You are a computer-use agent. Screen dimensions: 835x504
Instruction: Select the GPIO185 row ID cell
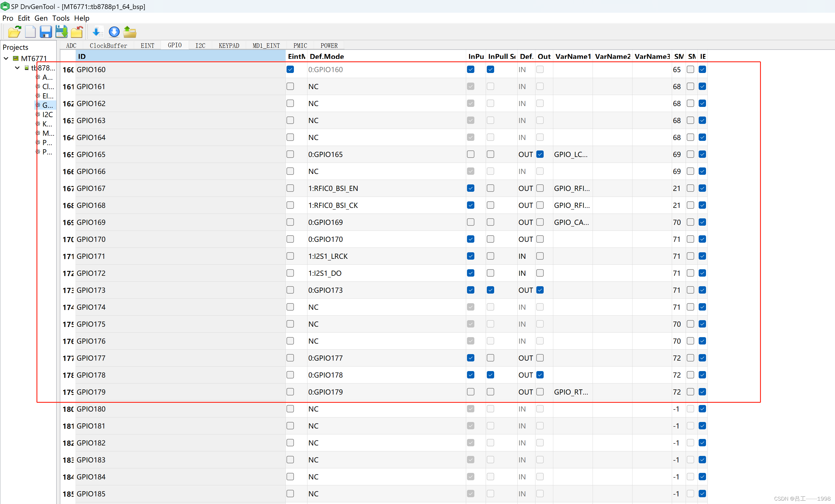click(x=181, y=494)
